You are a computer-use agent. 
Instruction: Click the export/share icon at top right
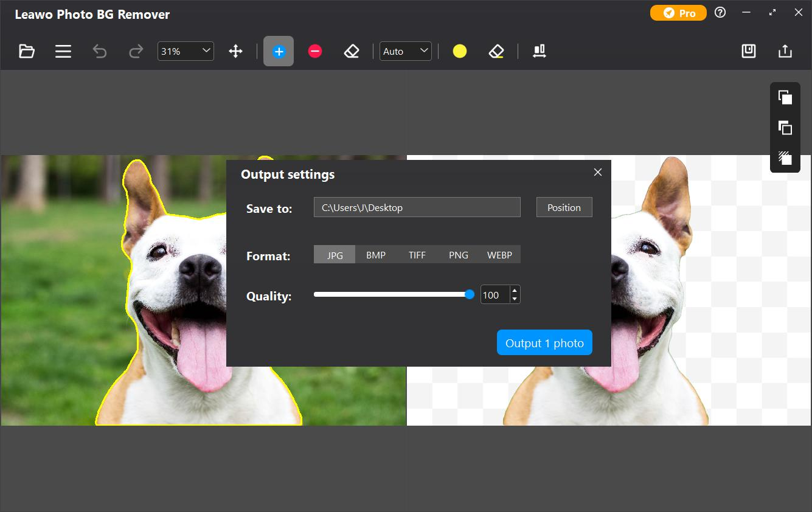point(785,52)
